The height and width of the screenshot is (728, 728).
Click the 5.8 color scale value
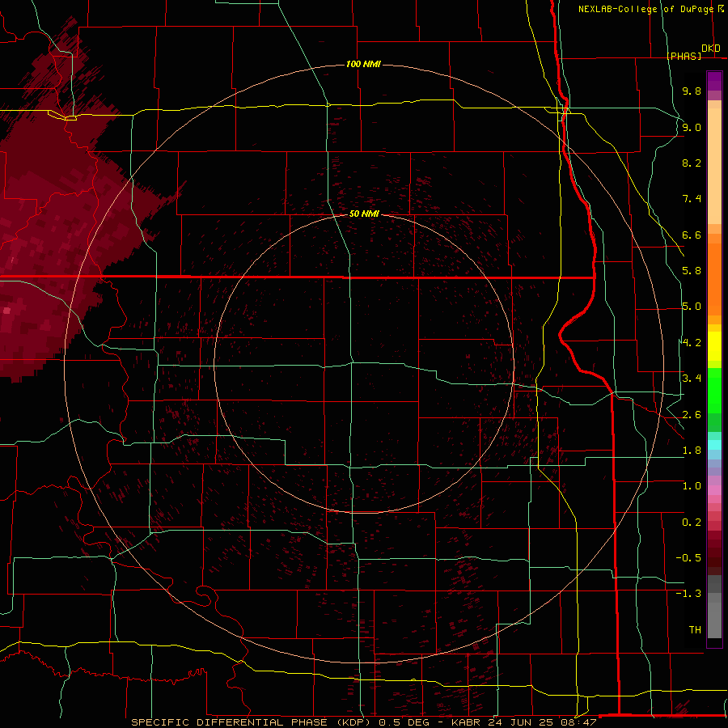(x=692, y=271)
